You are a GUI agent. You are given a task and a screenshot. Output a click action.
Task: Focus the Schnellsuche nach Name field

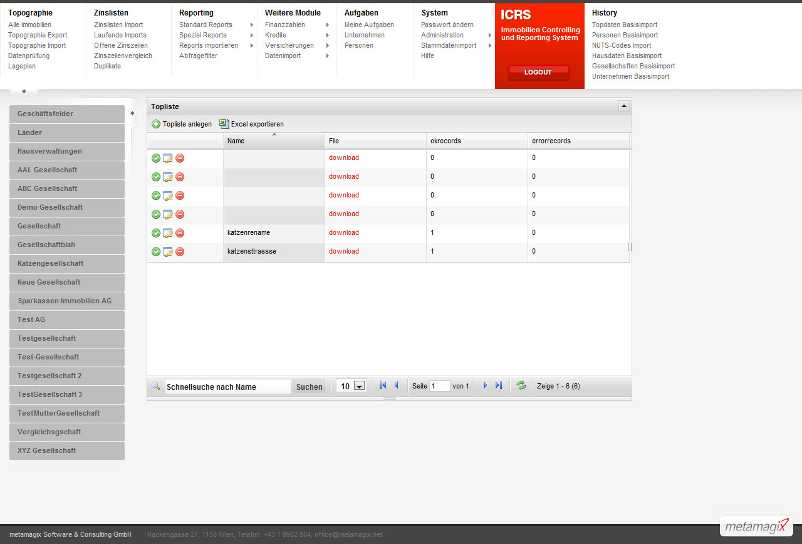point(227,387)
